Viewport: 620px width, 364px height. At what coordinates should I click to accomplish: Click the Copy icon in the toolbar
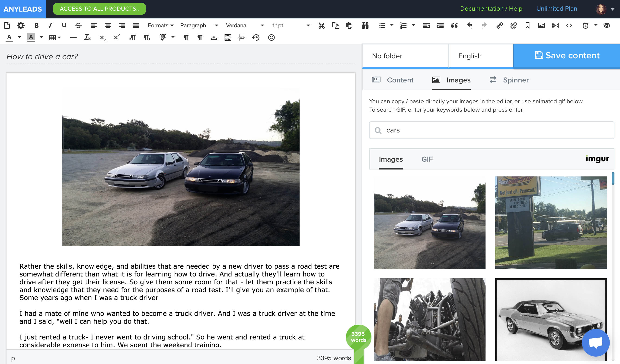(336, 25)
